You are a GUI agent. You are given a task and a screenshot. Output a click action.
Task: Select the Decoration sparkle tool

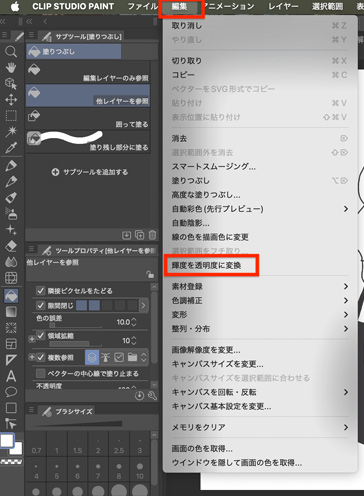tap(11, 230)
